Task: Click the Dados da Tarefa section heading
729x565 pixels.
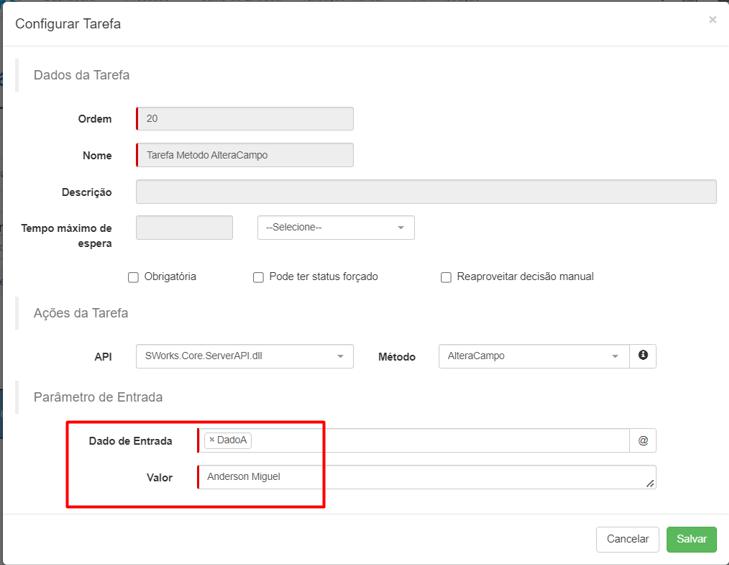Action: click(81, 75)
